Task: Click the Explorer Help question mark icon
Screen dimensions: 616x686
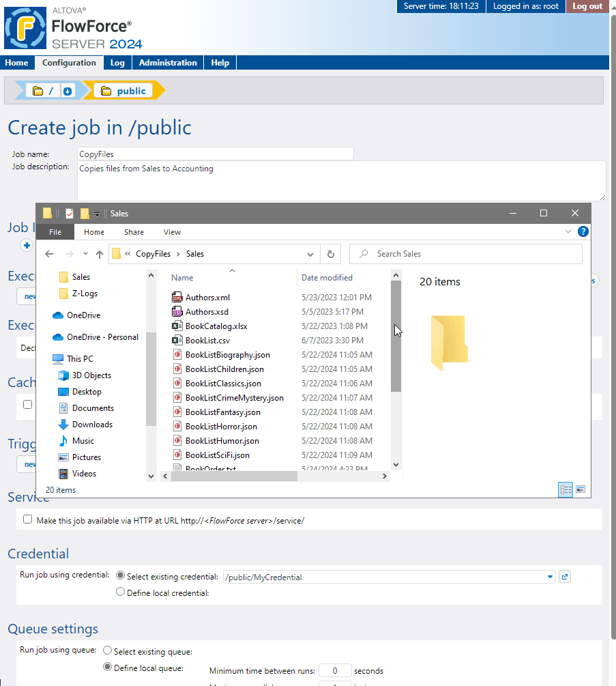Action: [x=583, y=232]
